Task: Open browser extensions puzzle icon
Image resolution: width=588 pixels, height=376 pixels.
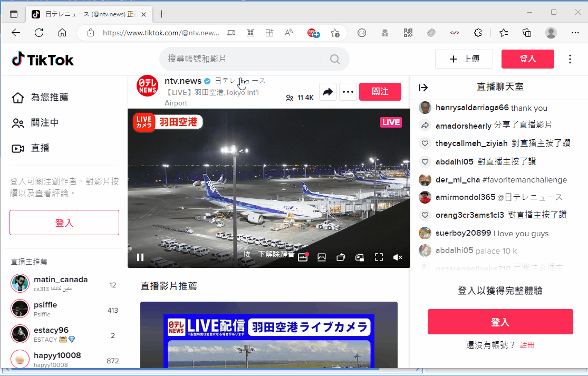Action: tap(478, 33)
